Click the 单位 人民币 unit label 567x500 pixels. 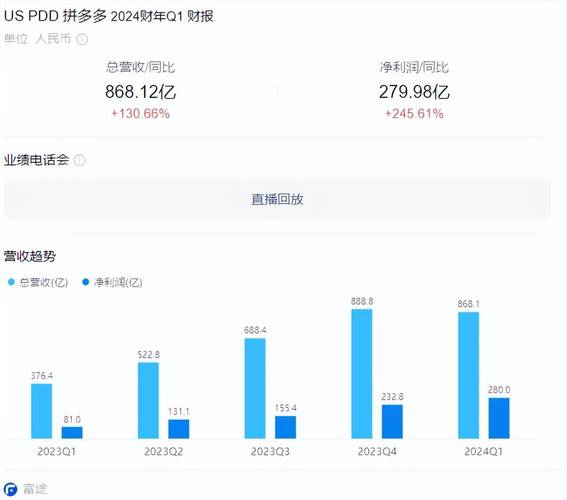point(38,39)
